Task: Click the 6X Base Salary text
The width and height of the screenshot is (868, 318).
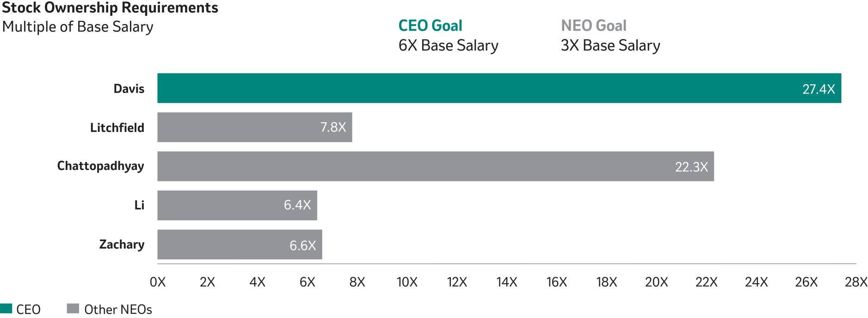Action: [x=448, y=45]
